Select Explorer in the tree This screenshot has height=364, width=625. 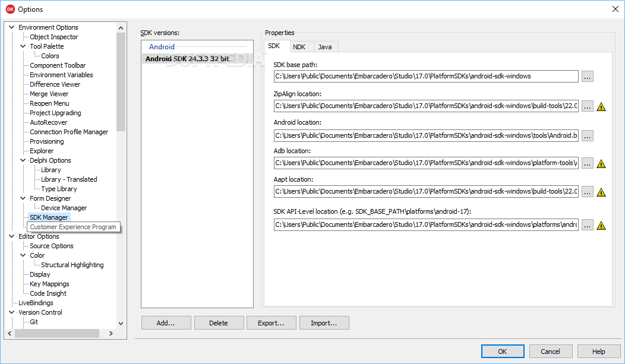[42, 151]
